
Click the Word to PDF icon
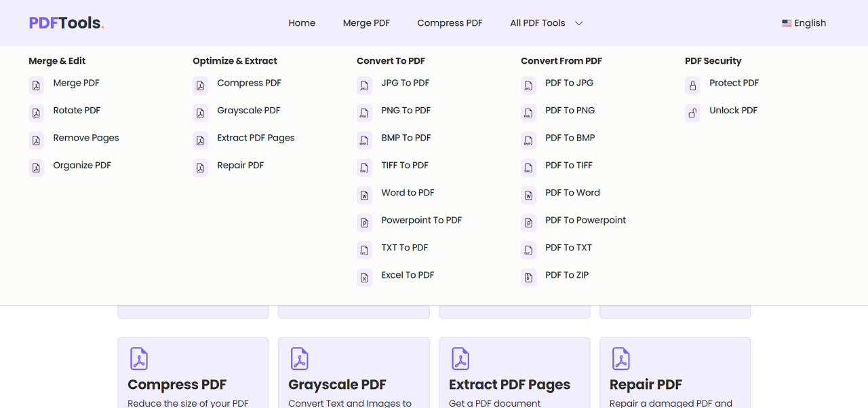tap(364, 195)
